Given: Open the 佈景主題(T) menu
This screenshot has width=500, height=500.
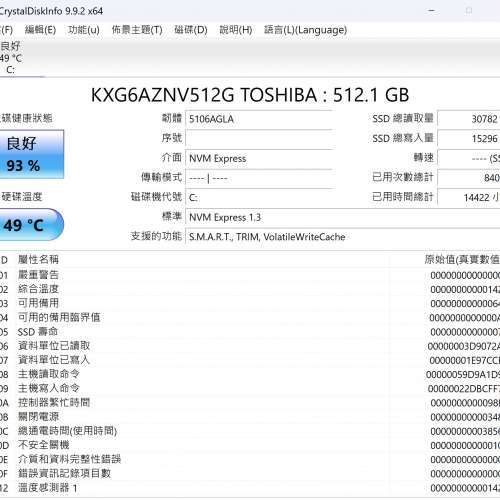Looking at the screenshot, I should (x=137, y=30).
